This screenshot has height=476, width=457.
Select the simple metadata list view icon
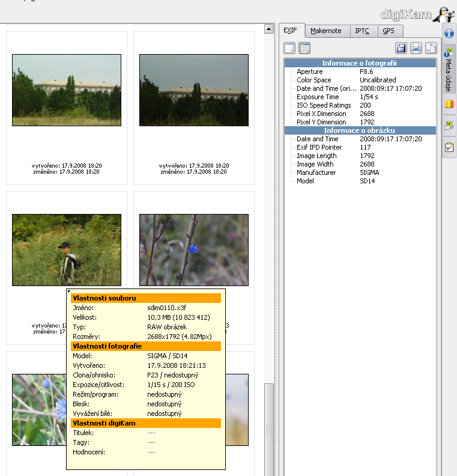coord(289,48)
